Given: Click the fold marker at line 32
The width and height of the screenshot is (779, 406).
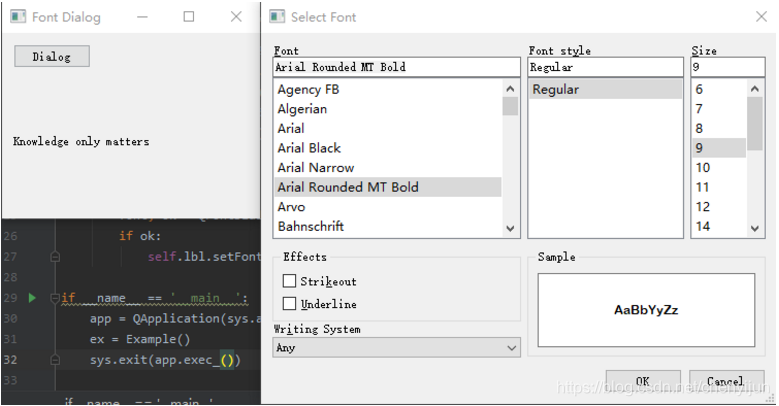Looking at the screenshot, I should [x=55, y=360].
